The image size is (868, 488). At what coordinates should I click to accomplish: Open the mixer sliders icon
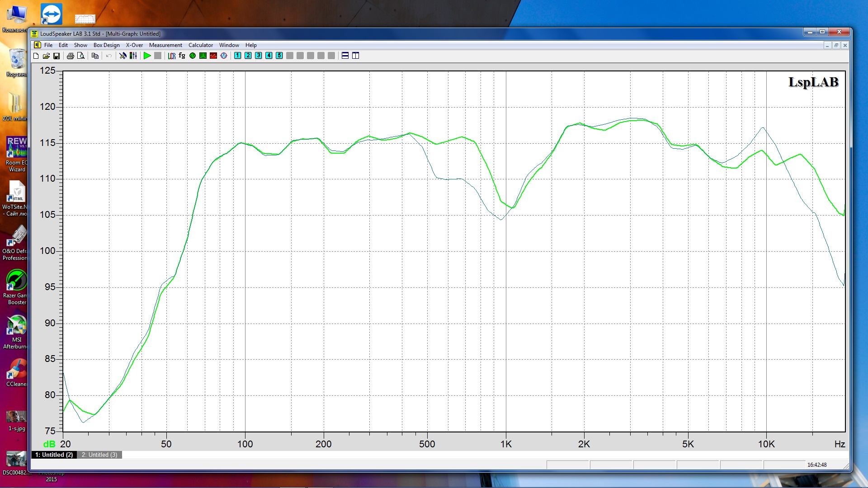[133, 56]
